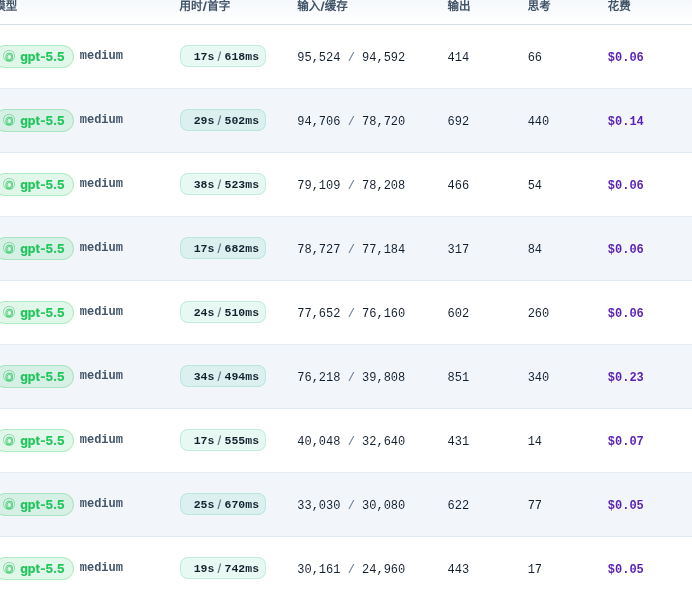Click the thinking value 17 in the 19s / 742ms row

[x=534, y=569]
